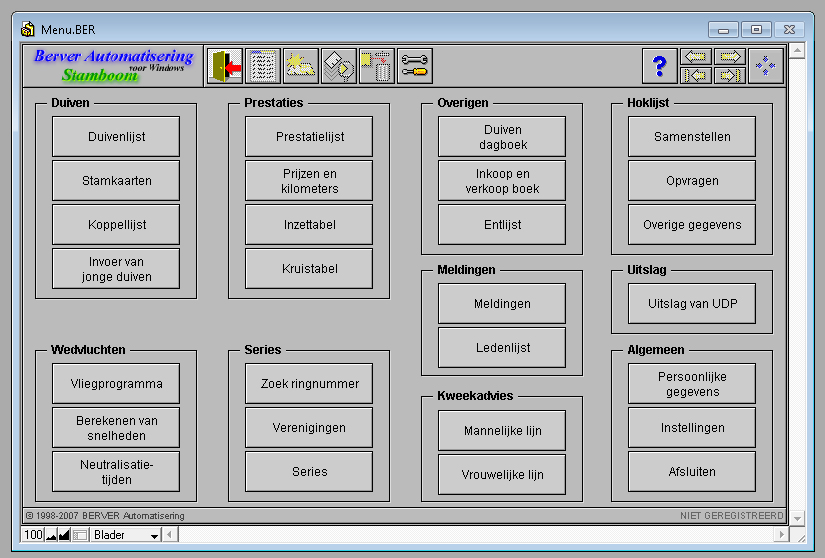825x558 pixels.
Task: Open the Prestatielijst
Action: (309, 137)
